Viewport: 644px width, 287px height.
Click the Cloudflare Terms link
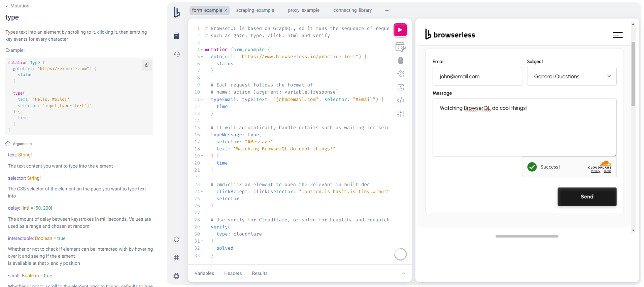click(607, 171)
